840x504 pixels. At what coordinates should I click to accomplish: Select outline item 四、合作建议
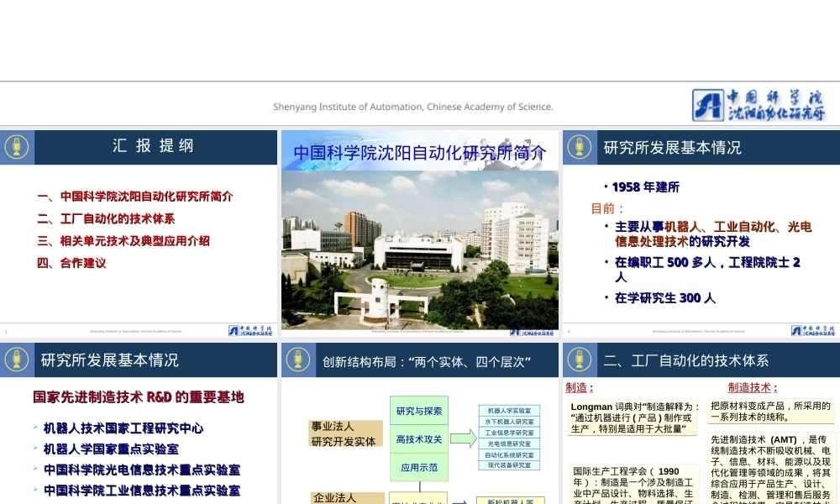[71, 263]
